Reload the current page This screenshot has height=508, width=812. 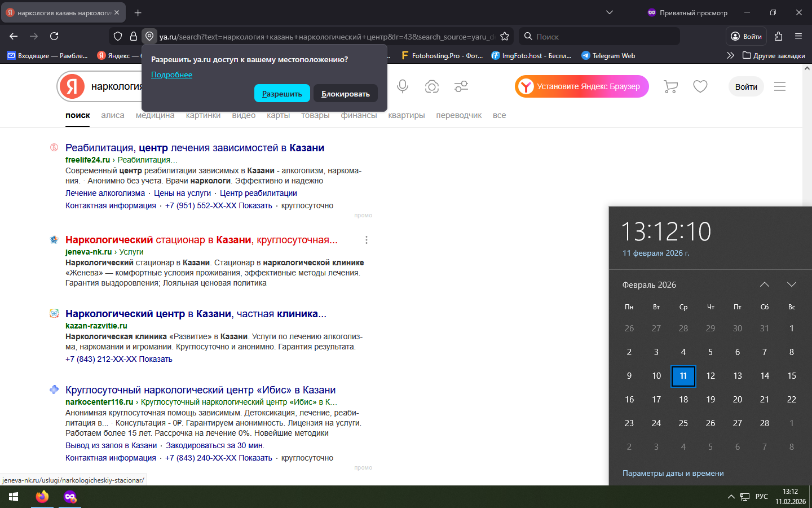click(54, 36)
